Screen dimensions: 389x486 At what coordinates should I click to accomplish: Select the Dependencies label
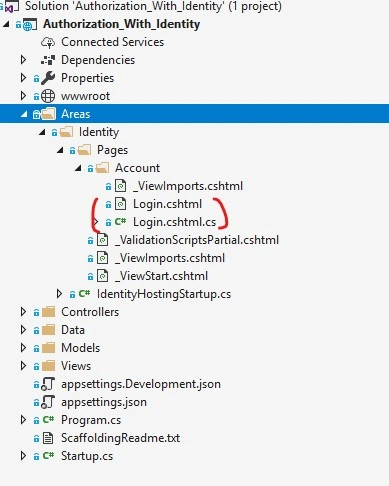[98, 60]
